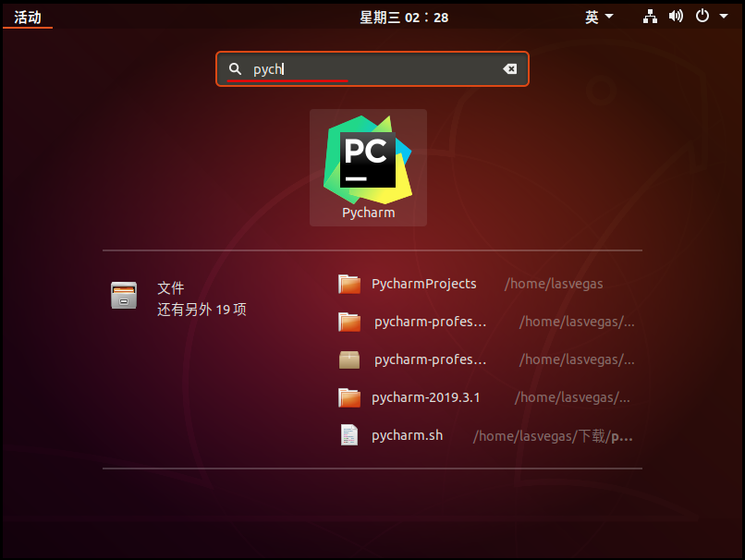Click the magnifier search icon
The width and height of the screenshot is (745, 560).
[x=235, y=69]
